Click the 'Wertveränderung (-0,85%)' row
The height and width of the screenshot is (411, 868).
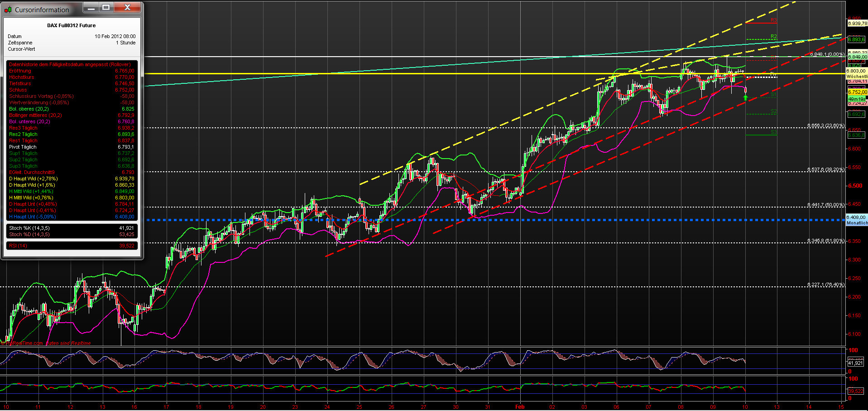click(72, 102)
